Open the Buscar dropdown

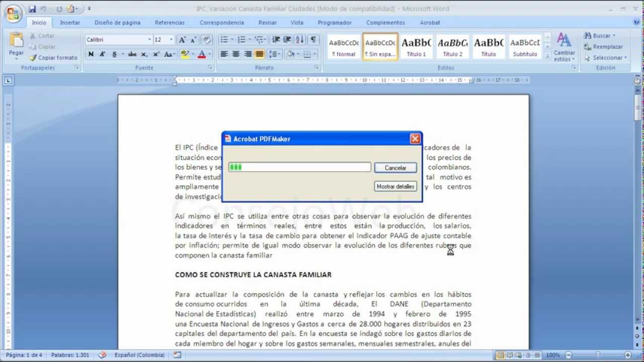[614, 36]
